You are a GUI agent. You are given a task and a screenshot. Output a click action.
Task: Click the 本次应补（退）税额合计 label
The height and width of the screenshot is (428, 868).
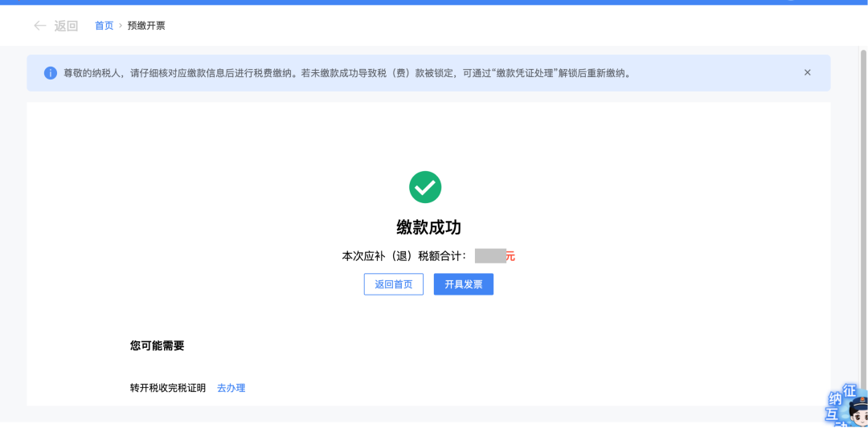coord(404,256)
